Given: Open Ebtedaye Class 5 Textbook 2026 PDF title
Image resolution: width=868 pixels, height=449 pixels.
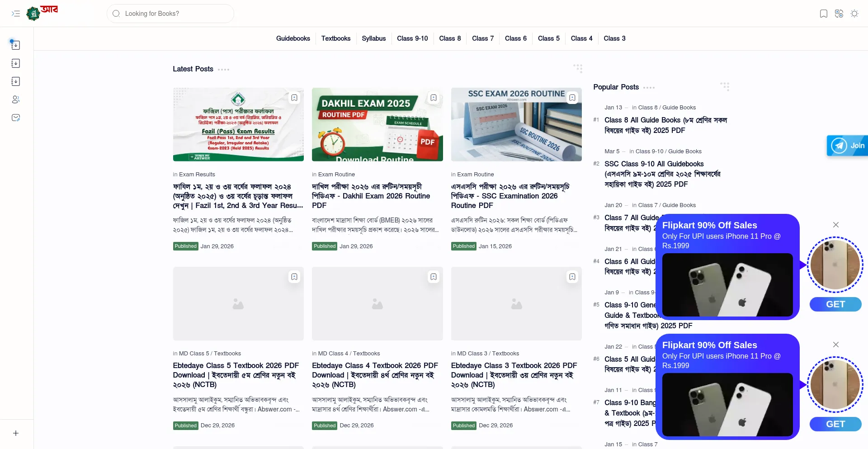Looking at the screenshot, I should pyautogui.click(x=236, y=375).
